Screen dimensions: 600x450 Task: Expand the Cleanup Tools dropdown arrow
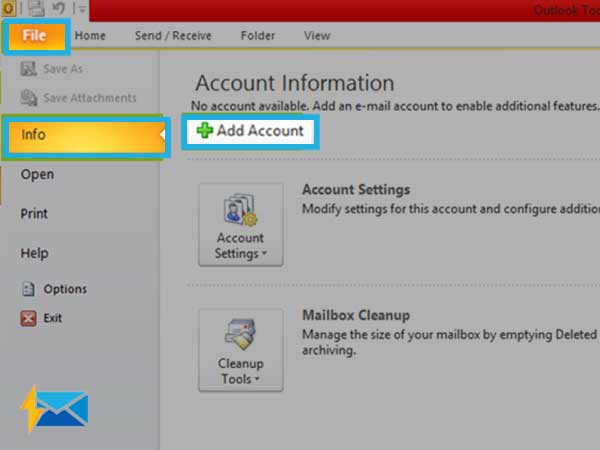[x=257, y=379]
